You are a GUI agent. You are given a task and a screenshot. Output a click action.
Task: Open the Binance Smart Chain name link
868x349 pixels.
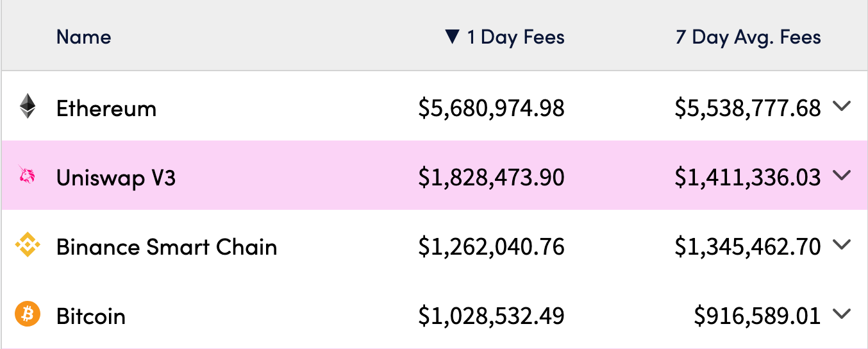tap(167, 247)
